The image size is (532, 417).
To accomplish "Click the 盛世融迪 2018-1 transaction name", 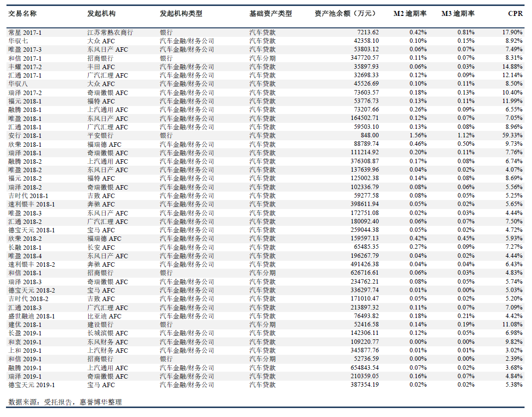I will [31, 316].
